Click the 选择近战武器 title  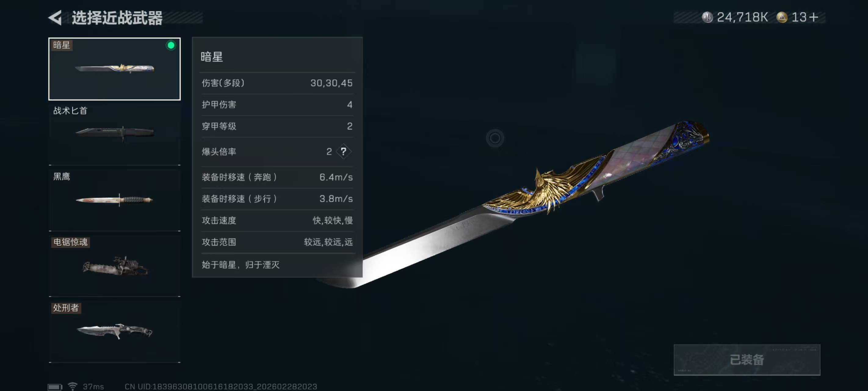coord(117,18)
